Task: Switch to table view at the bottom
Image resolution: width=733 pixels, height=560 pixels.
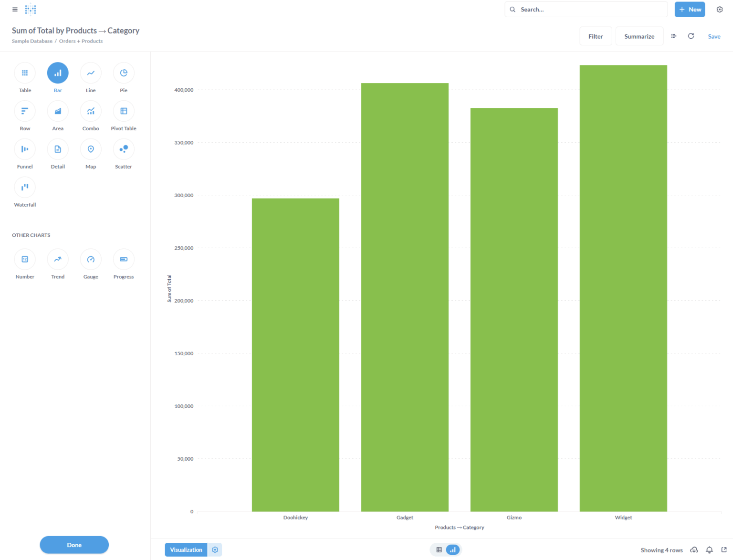Action: click(x=439, y=549)
